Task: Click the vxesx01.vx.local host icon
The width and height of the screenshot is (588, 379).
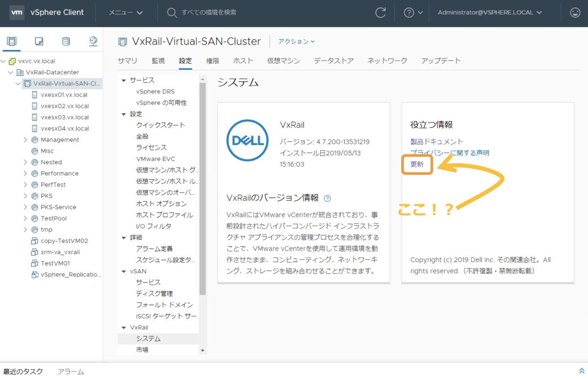Action: [35, 95]
